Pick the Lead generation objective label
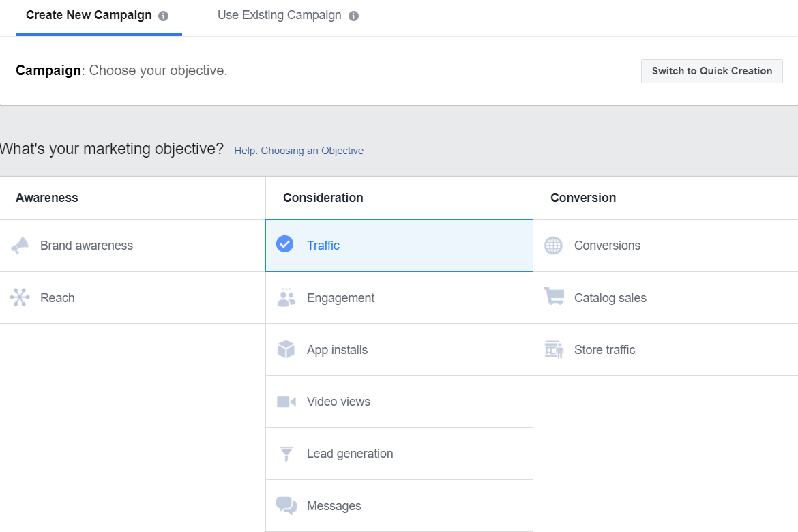The image size is (798, 532). pos(350,454)
